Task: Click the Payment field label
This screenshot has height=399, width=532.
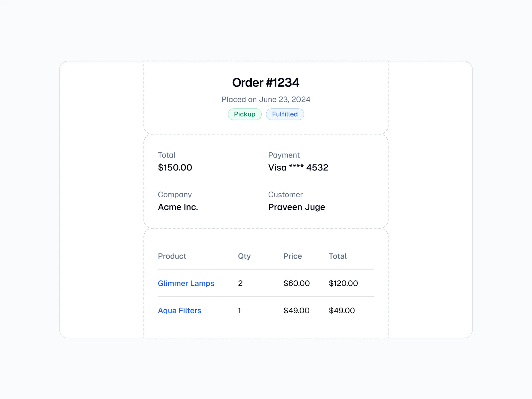Action: click(x=284, y=155)
